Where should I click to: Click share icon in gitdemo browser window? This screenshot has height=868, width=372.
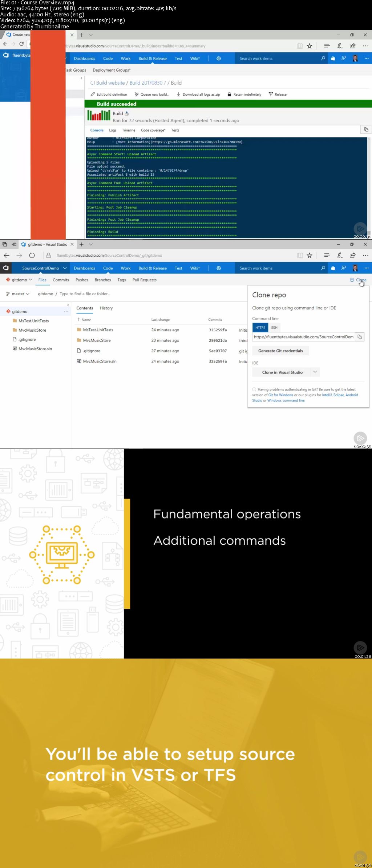click(352, 255)
